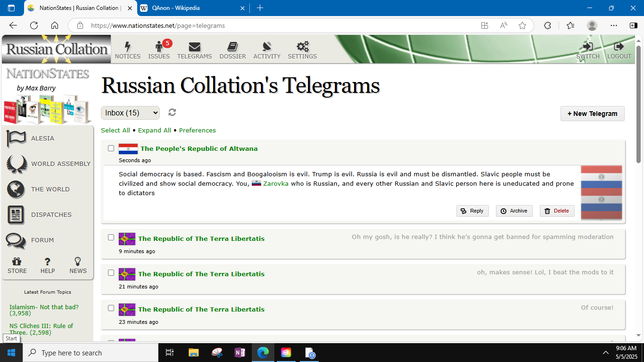Open Alesia region flag icon
Image resolution: width=644 pixels, height=362 pixels.
tap(17, 138)
